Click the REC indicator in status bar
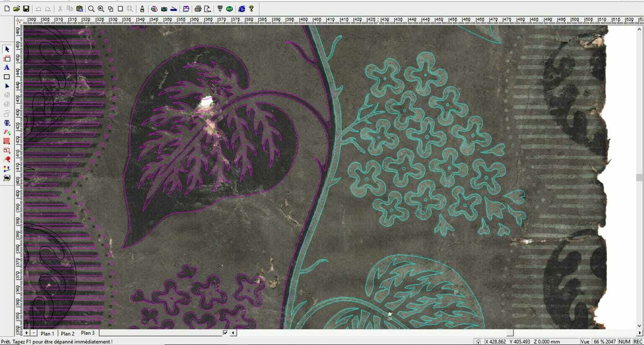Image resolution: width=644 pixels, height=345 pixels. click(638, 342)
